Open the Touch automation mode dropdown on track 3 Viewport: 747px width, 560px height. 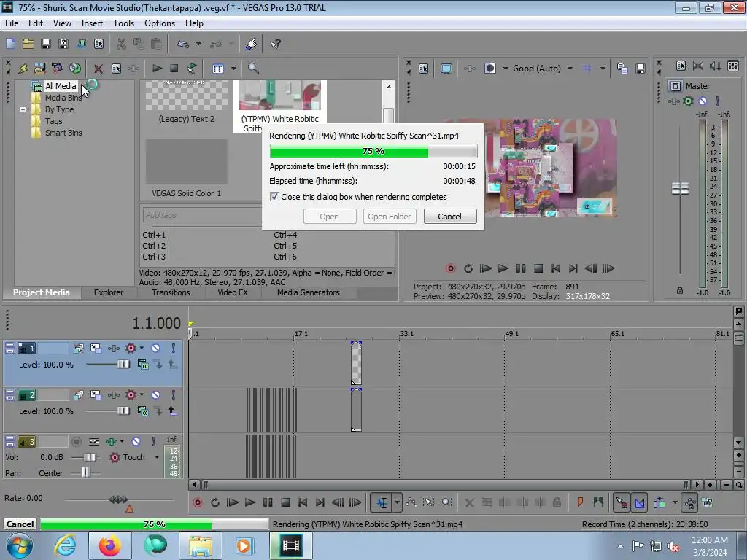[156, 457]
